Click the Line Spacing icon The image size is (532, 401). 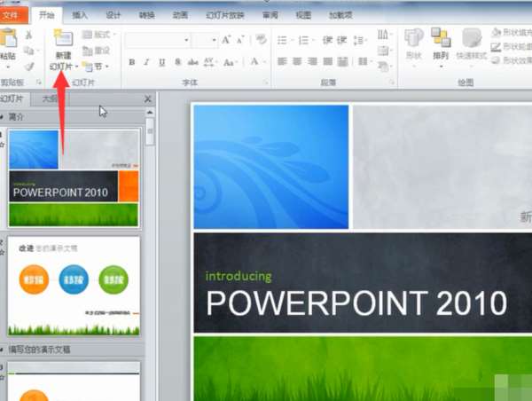tap(358, 41)
